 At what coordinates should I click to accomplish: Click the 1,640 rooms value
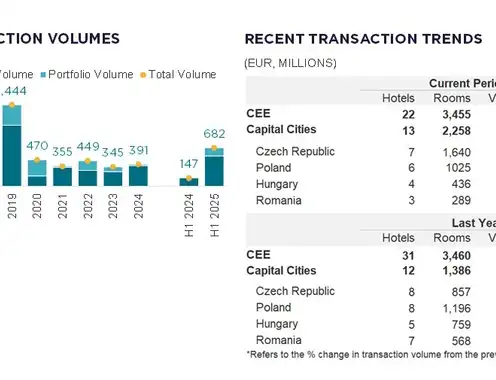pyautogui.click(x=457, y=153)
